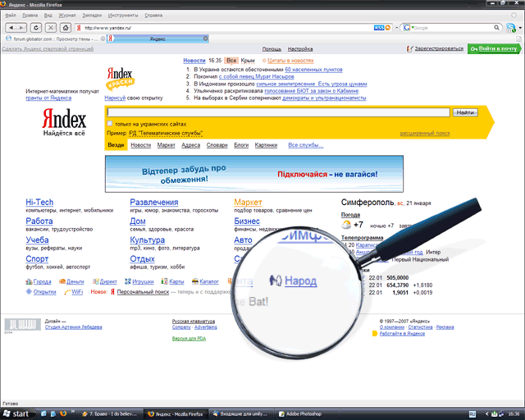
Task: Click the Игрушки icon
Action: click(128, 281)
